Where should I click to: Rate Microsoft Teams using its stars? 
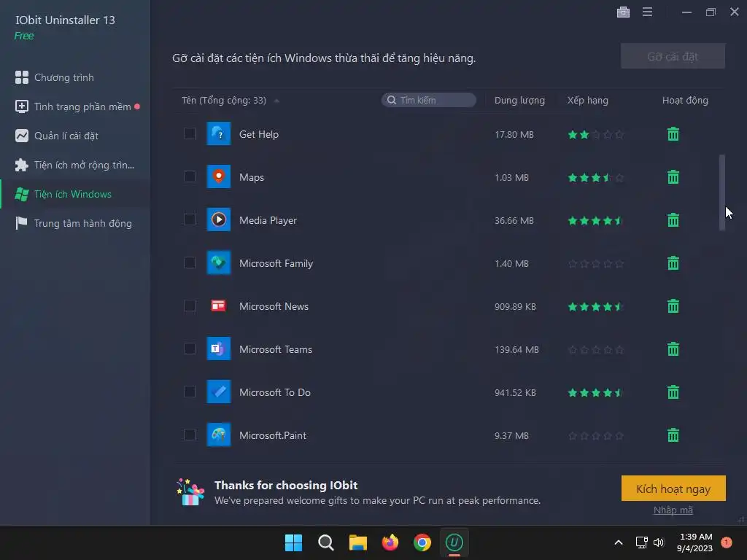coord(595,349)
